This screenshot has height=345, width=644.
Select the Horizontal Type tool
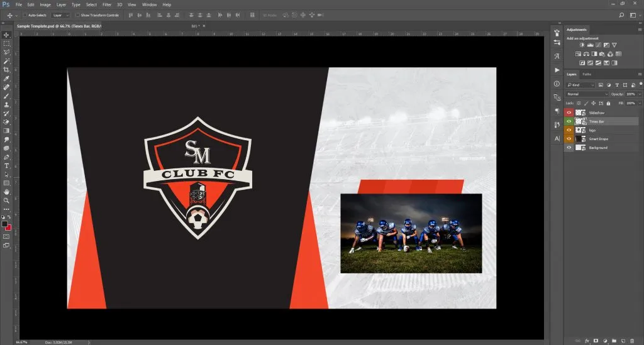(6, 165)
